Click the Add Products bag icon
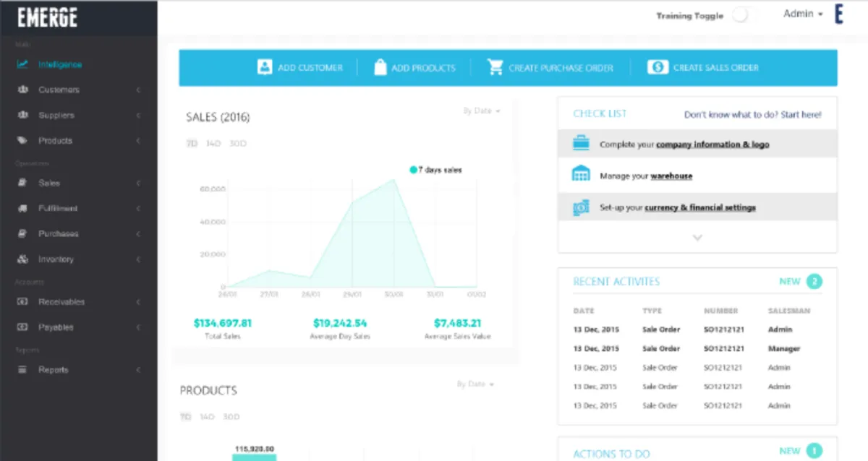The height and width of the screenshot is (461, 868). pyautogui.click(x=380, y=67)
